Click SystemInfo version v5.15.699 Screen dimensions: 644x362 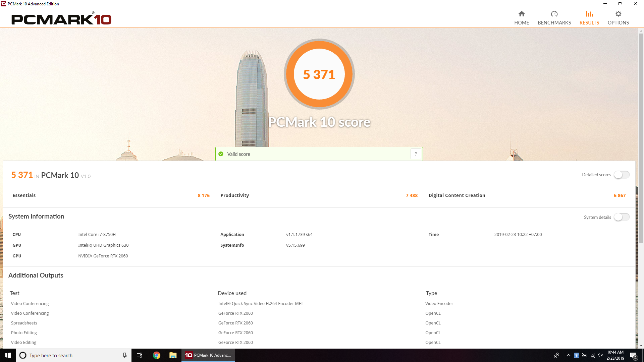click(295, 245)
